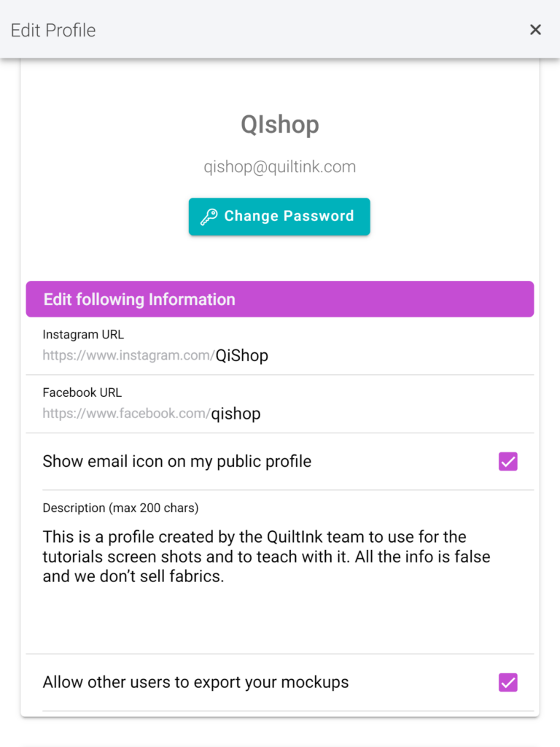
Task: Click the QIshop profile name heading
Action: coord(279,125)
